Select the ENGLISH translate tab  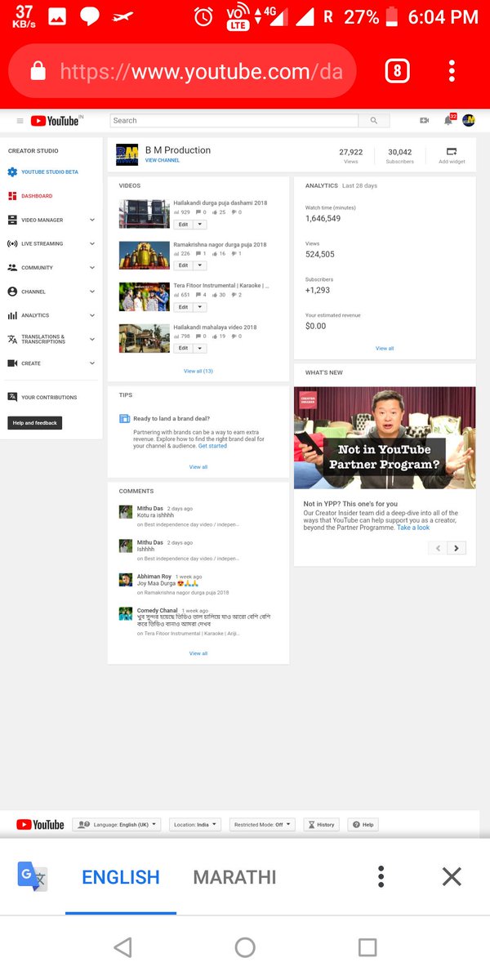click(121, 877)
